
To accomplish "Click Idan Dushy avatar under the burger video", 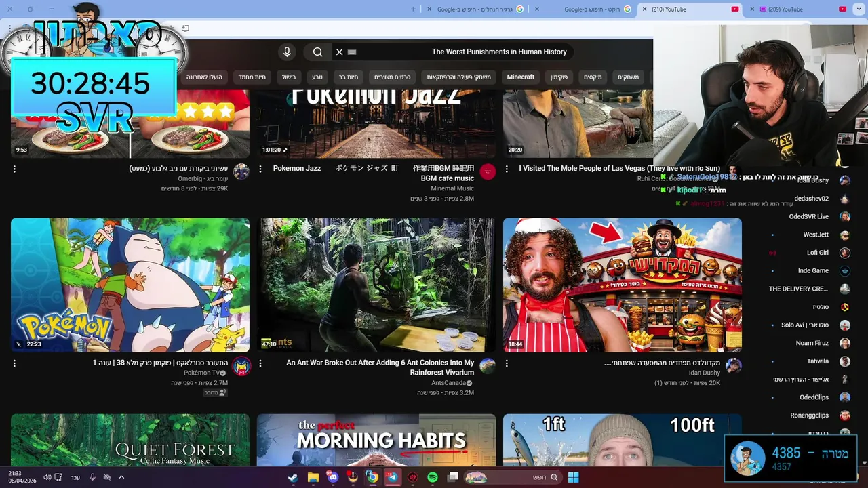I will coord(733,366).
